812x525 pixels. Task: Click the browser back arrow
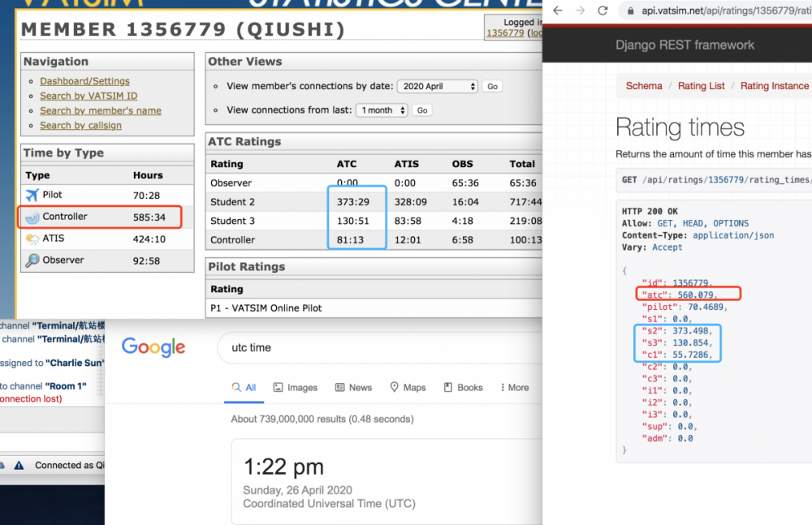[x=556, y=11]
